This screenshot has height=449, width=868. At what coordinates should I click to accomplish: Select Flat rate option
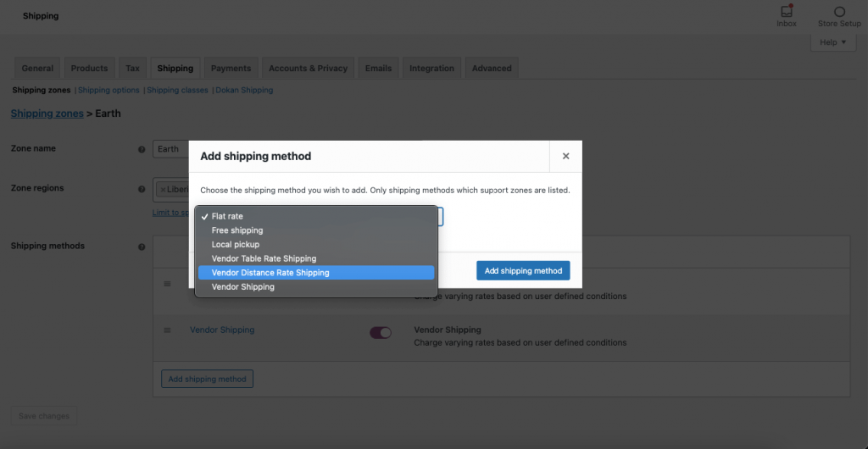316,216
